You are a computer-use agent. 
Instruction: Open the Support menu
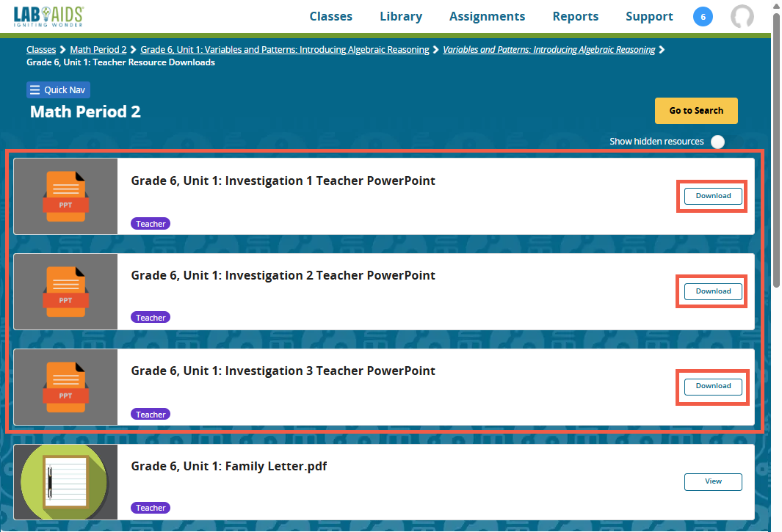(x=649, y=16)
